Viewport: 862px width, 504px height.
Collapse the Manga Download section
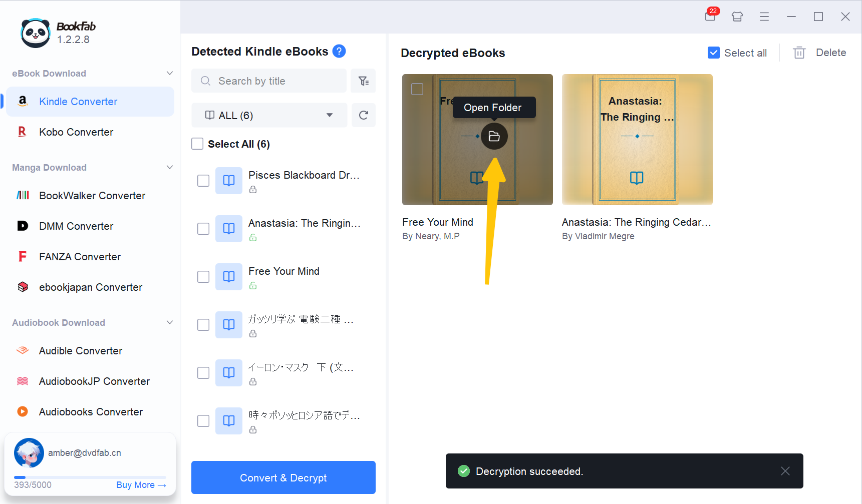(170, 167)
